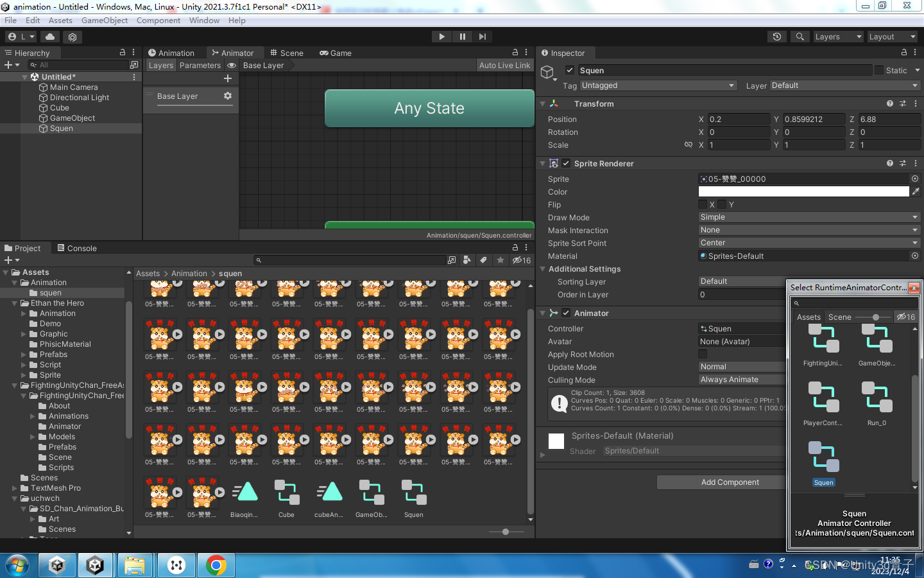Toggle Apply Root Motion checkbox
The height and width of the screenshot is (578, 924).
click(x=703, y=354)
